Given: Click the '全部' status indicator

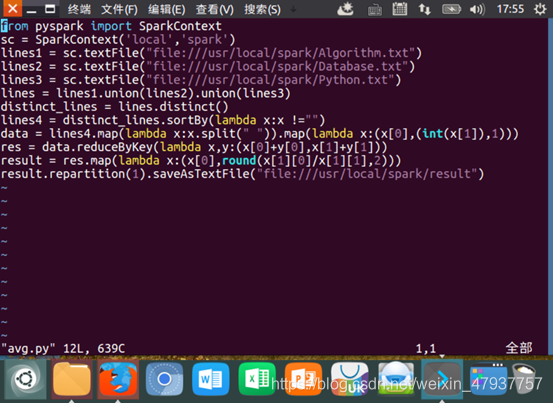Looking at the screenshot, I should [x=519, y=348].
